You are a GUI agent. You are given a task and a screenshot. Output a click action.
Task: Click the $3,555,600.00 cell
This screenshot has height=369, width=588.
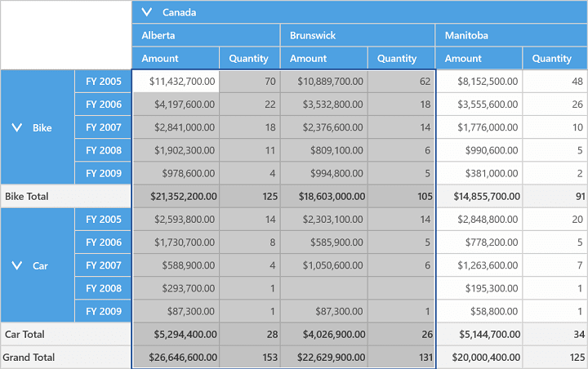click(x=479, y=104)
